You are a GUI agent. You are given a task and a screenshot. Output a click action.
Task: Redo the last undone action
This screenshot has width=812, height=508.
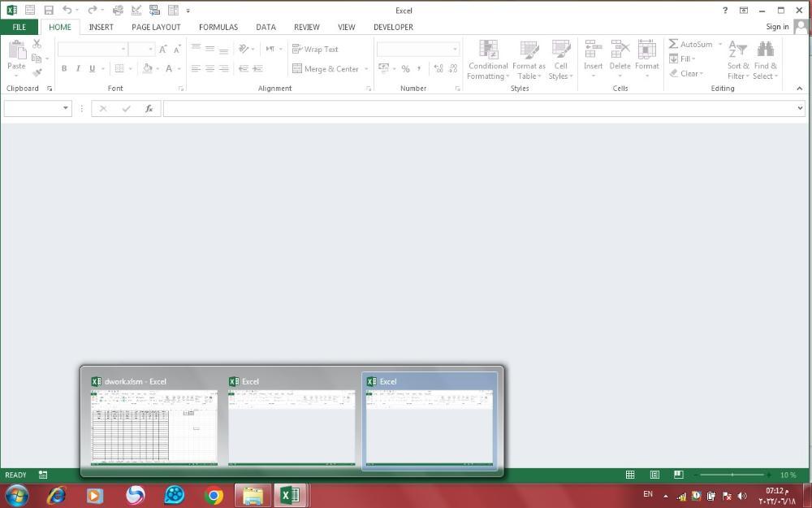93,10
